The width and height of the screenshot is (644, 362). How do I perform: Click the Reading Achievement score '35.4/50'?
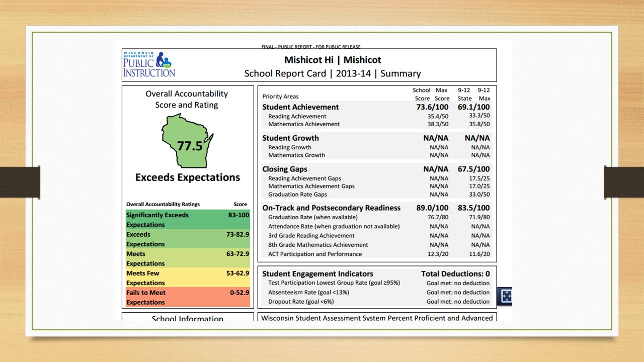click(x=438, y=117)
